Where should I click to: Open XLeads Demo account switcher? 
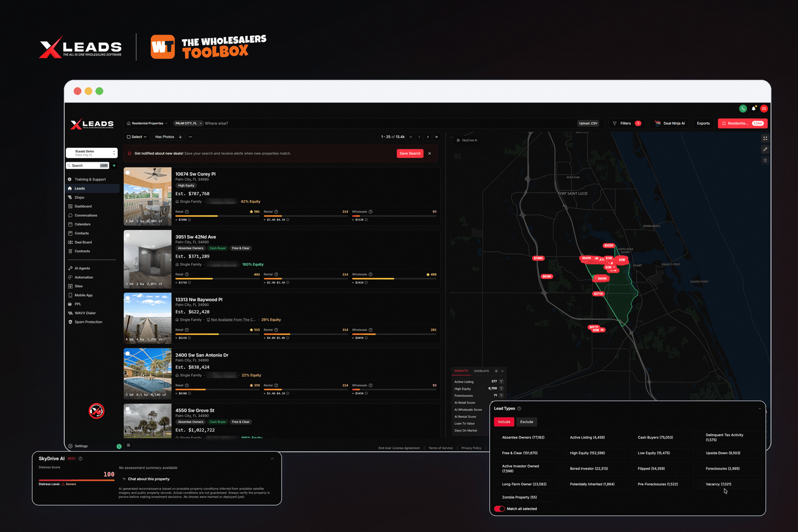tap(92, 153)
